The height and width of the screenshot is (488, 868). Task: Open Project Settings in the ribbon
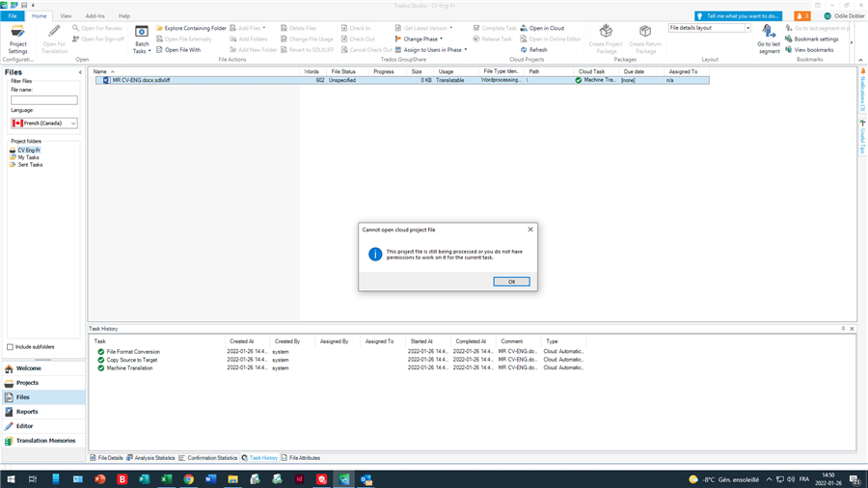click(x=17, y=39)
